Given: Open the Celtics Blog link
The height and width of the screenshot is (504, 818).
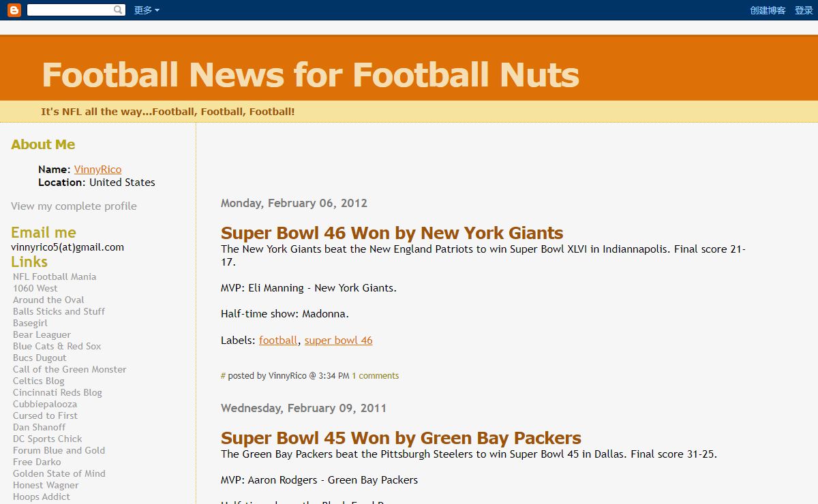Looking at the screenshot, I should (38, 381).
